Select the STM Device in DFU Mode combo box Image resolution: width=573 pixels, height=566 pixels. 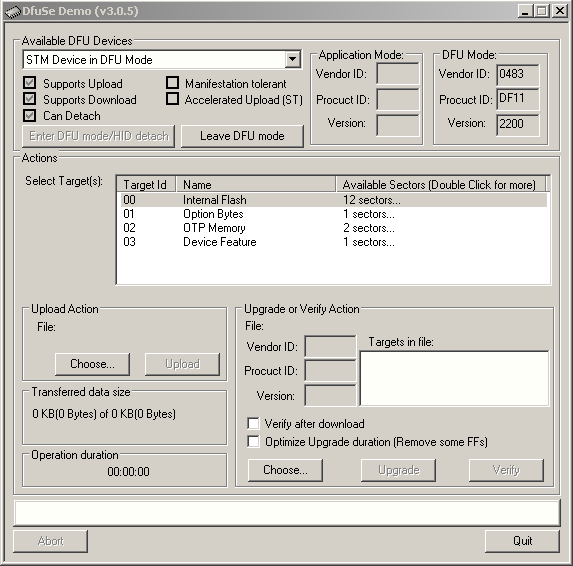pos(162,60)
